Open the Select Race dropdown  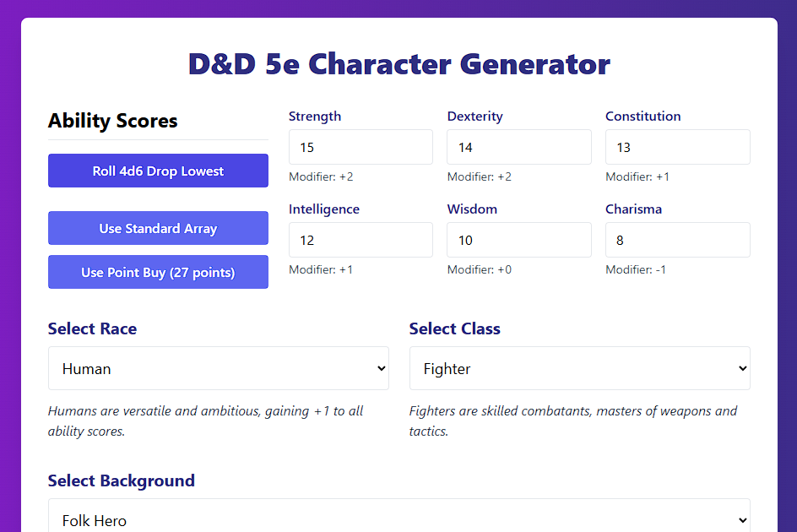coord(219,368)
